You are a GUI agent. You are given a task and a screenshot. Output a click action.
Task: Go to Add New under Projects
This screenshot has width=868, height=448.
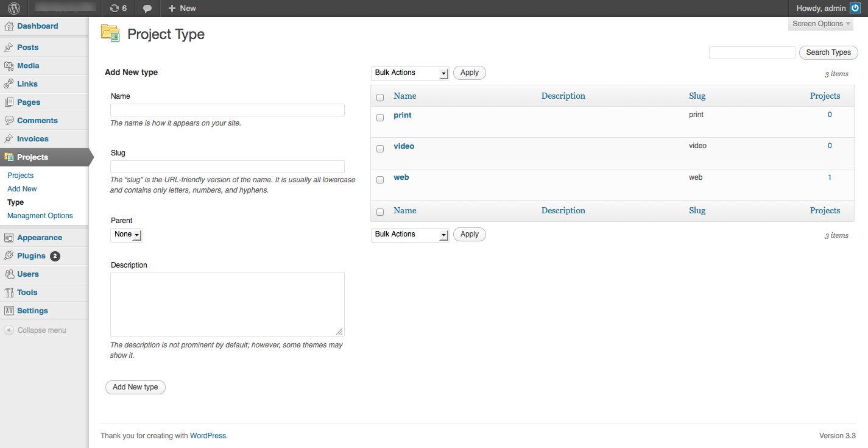point(22,189)
